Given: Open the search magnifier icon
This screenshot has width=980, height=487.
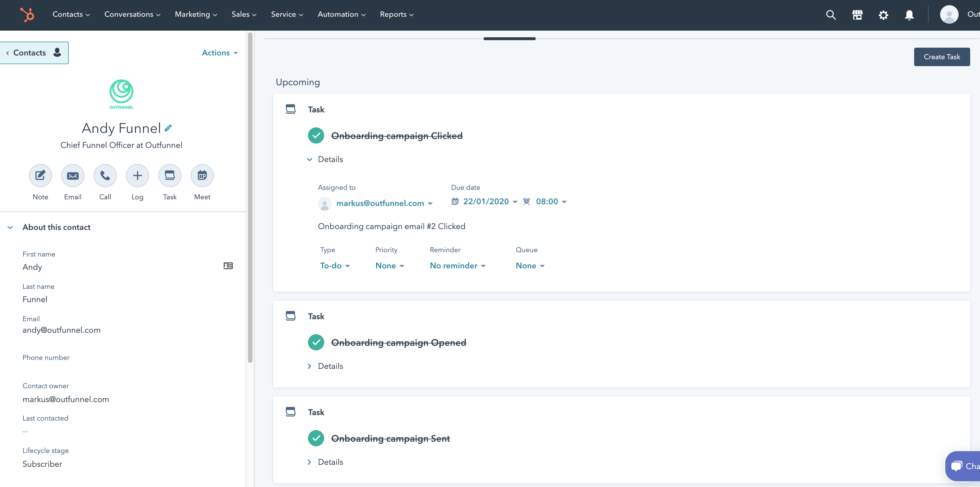Looking at the screenshot, I should (831, 15).
